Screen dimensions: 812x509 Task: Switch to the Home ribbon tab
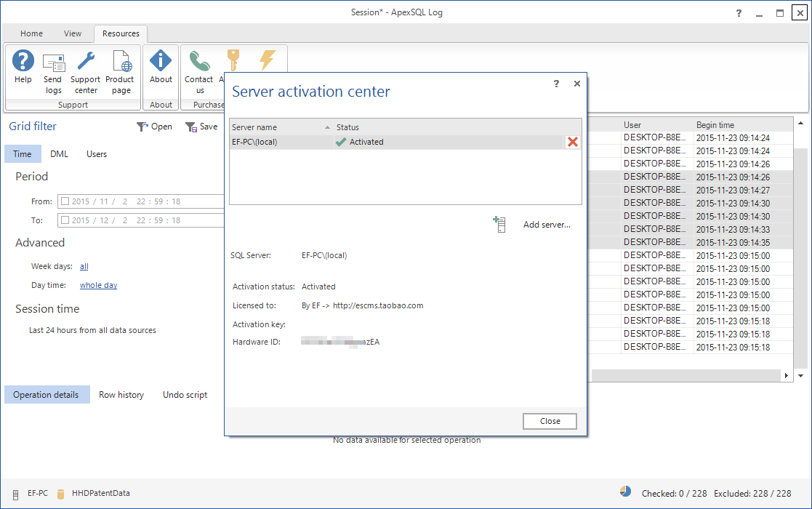tap(31, 33)
